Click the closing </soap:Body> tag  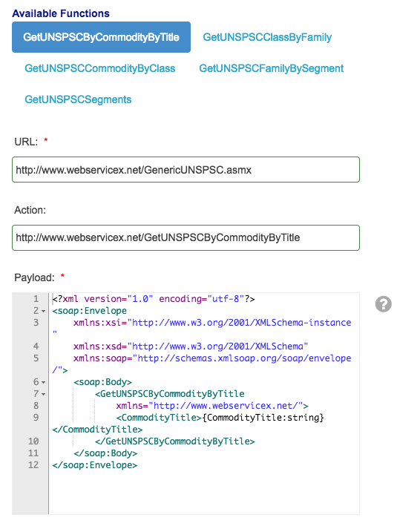click(105, 453)
